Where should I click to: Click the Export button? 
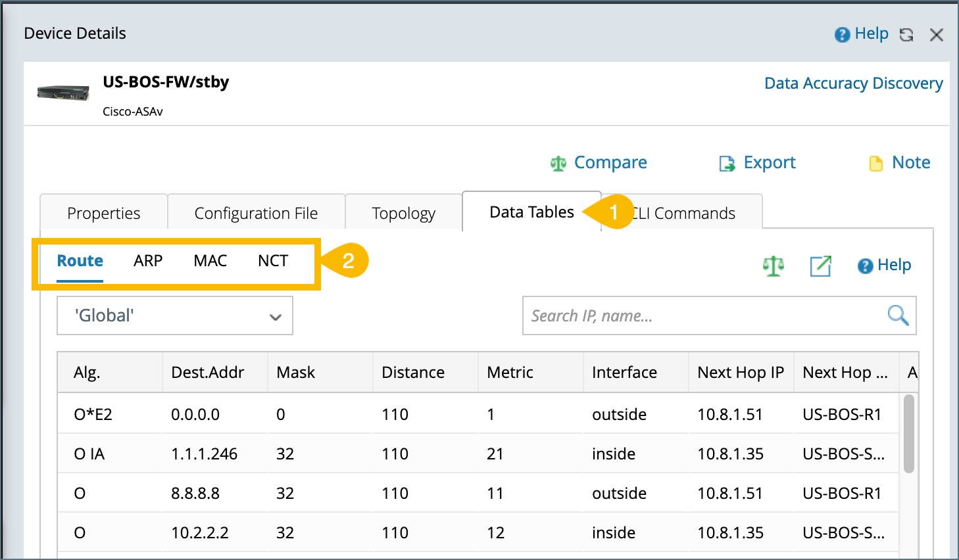769,162
